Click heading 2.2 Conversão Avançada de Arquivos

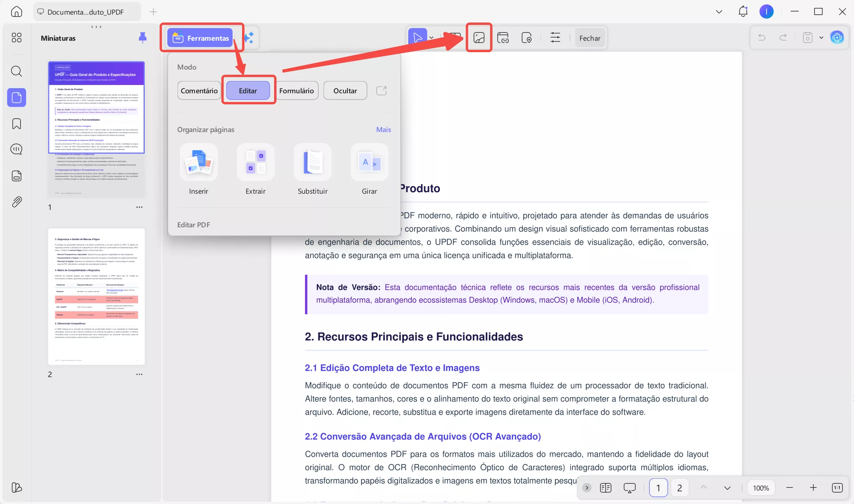[x=423, y=436]
